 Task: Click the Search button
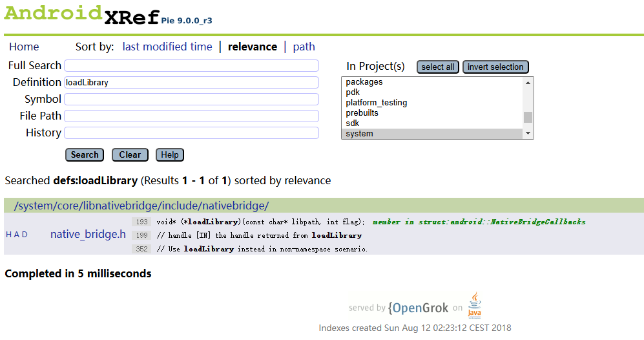point(85,155)
